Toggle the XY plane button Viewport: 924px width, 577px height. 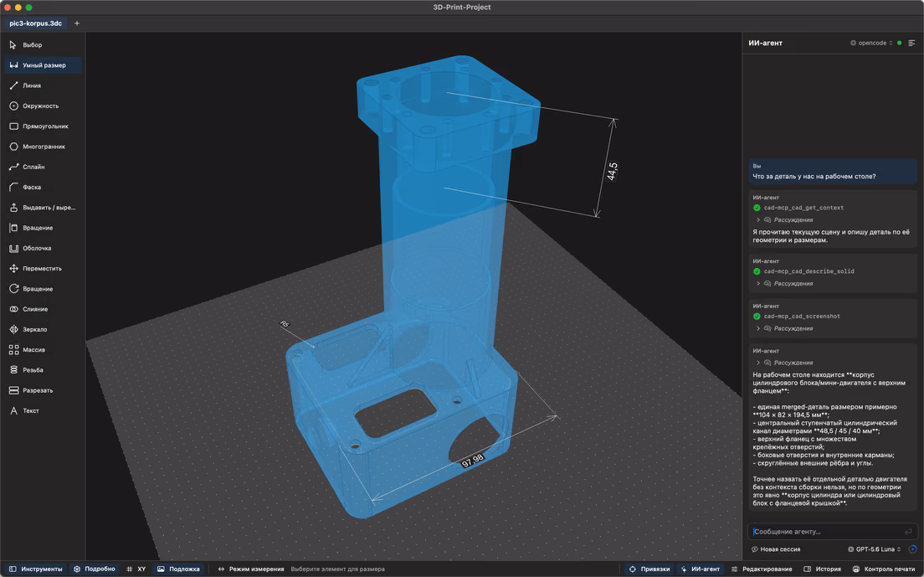[x=136, y=569]
